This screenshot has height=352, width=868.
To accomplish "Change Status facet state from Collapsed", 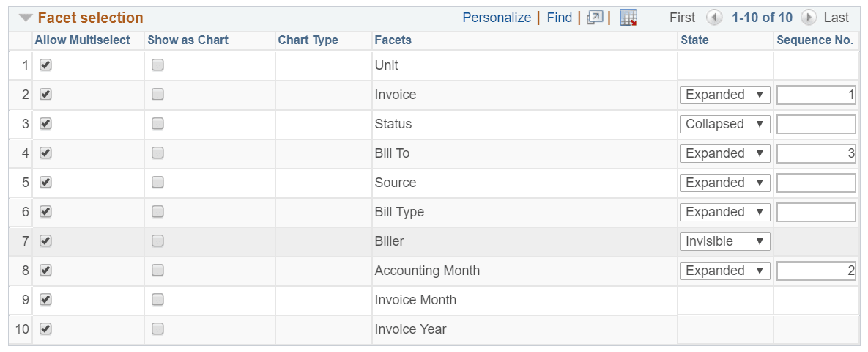I will (x=725, y=124).
